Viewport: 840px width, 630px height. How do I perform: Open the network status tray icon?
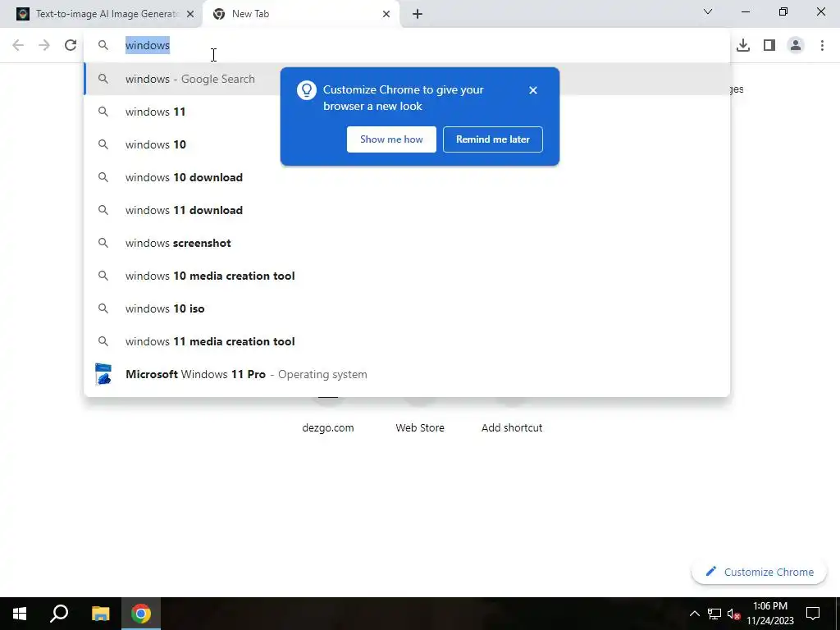click(714, 614)
